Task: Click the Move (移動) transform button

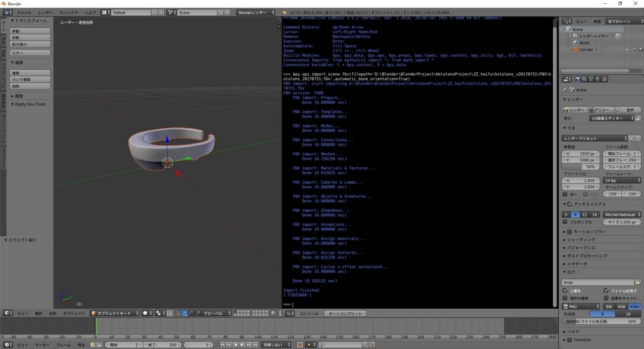Action: coord(30,31)
